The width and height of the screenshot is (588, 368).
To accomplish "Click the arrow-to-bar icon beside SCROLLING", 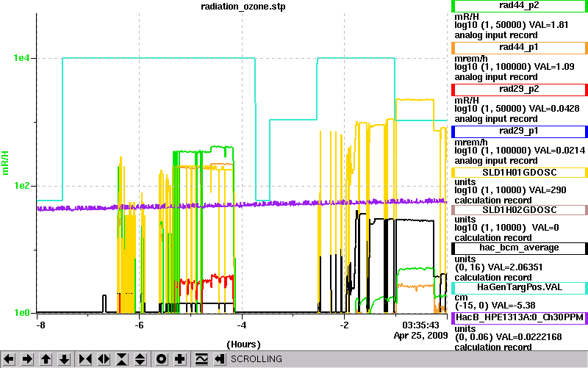I will (219, 359).
